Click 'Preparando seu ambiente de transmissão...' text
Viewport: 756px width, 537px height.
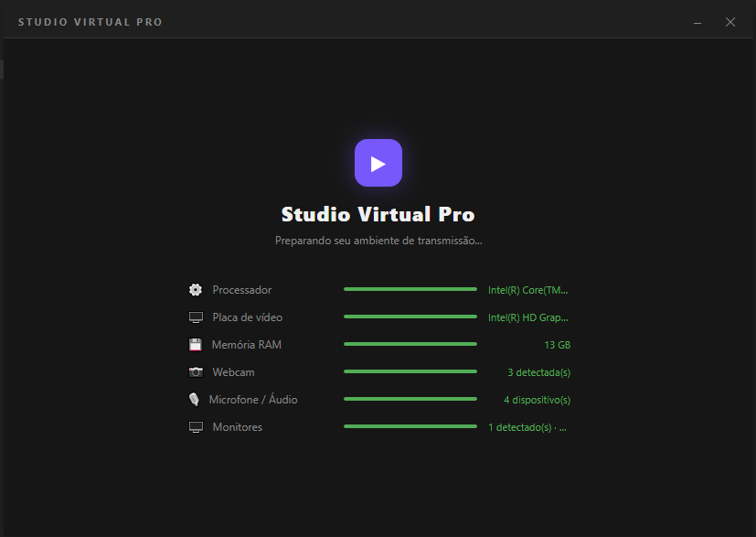(x=378, y=241)
